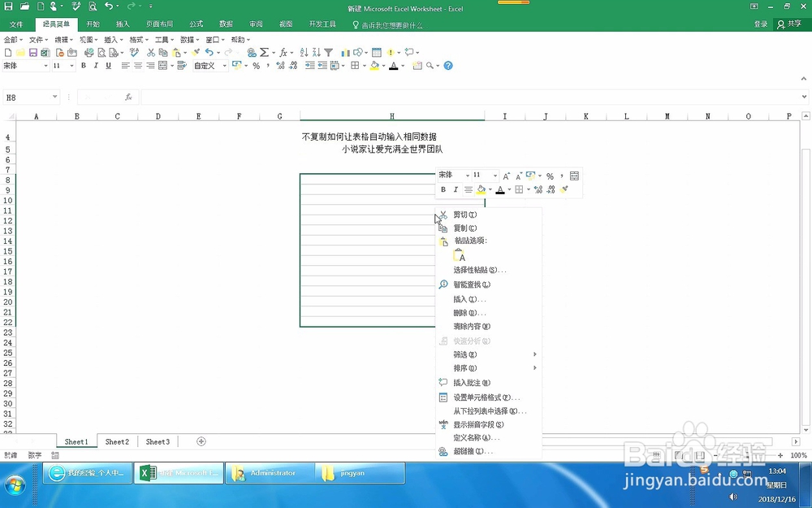This screenshot has height=508, width=812.
Task: Click the Sort ascending A-Z icon
Action: 304,52
